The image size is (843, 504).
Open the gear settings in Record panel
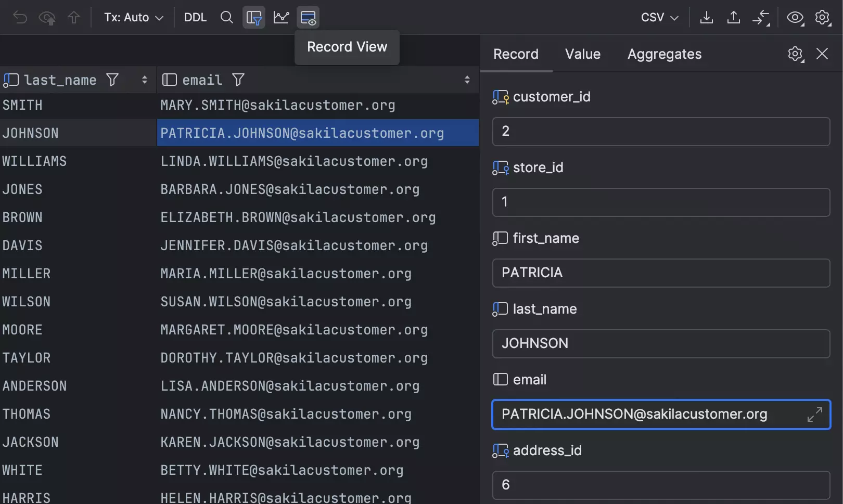point(795,54)
